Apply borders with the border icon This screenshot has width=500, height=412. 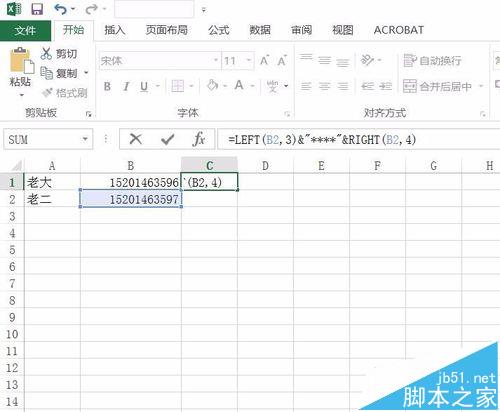click(177, 86)
